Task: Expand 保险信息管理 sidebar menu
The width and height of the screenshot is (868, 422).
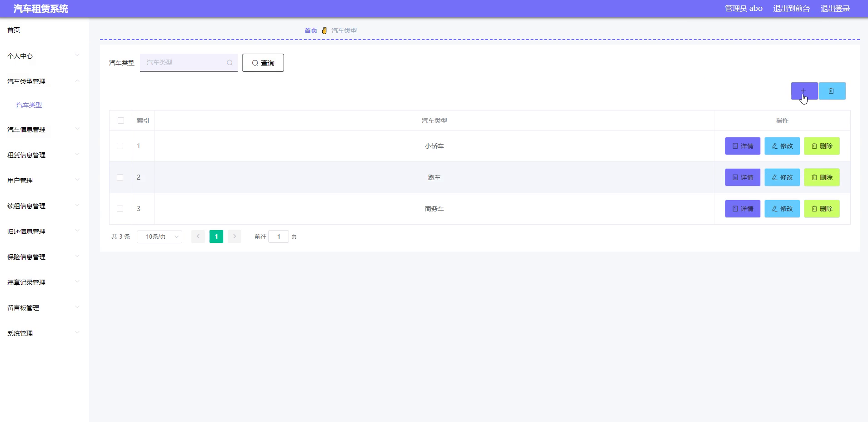Action: click(x=45, y=257)
